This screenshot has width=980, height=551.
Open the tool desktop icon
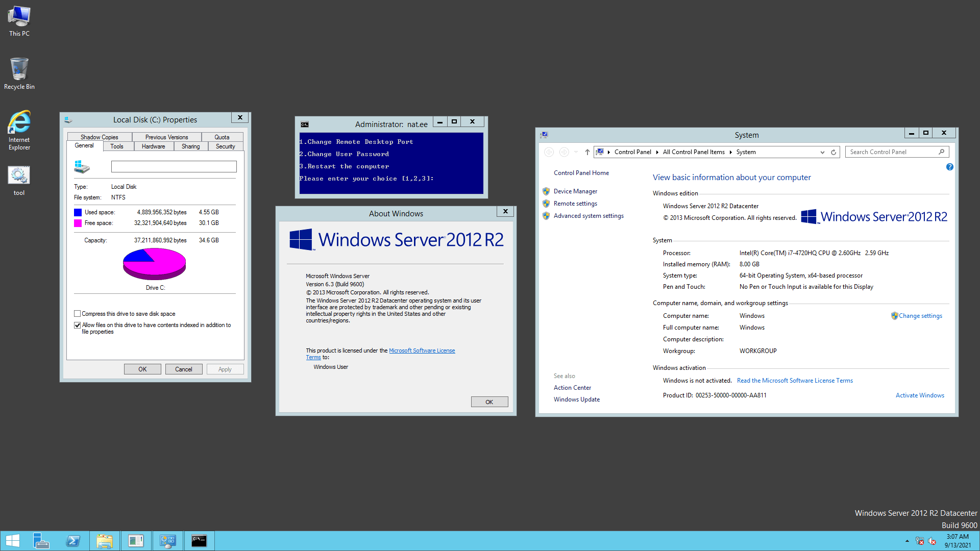pyautogui.click(x=19, y=177)
